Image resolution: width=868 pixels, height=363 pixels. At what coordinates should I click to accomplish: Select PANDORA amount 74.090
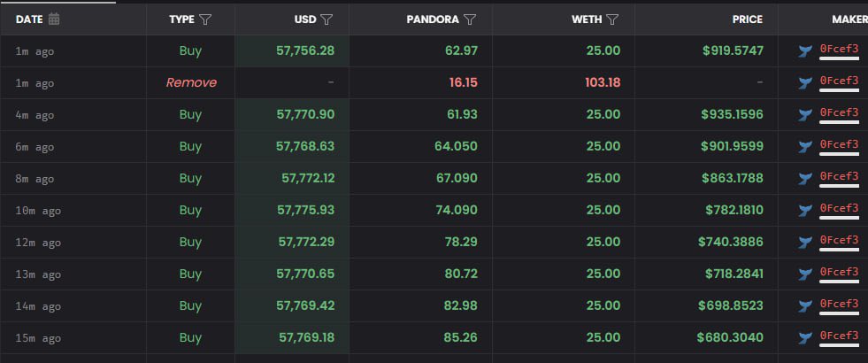point(457,211)
